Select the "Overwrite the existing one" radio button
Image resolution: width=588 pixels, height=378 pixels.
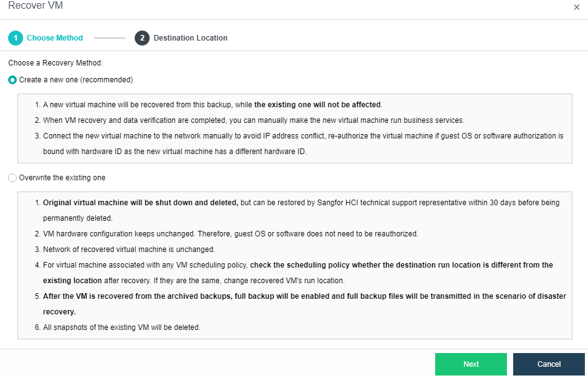pos(12,178)
